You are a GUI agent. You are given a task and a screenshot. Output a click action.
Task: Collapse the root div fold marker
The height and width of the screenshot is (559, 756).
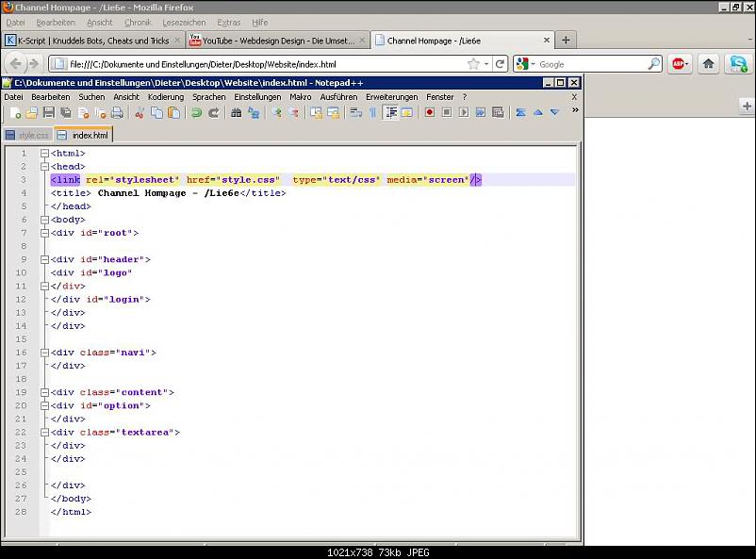tap(45, 233)
